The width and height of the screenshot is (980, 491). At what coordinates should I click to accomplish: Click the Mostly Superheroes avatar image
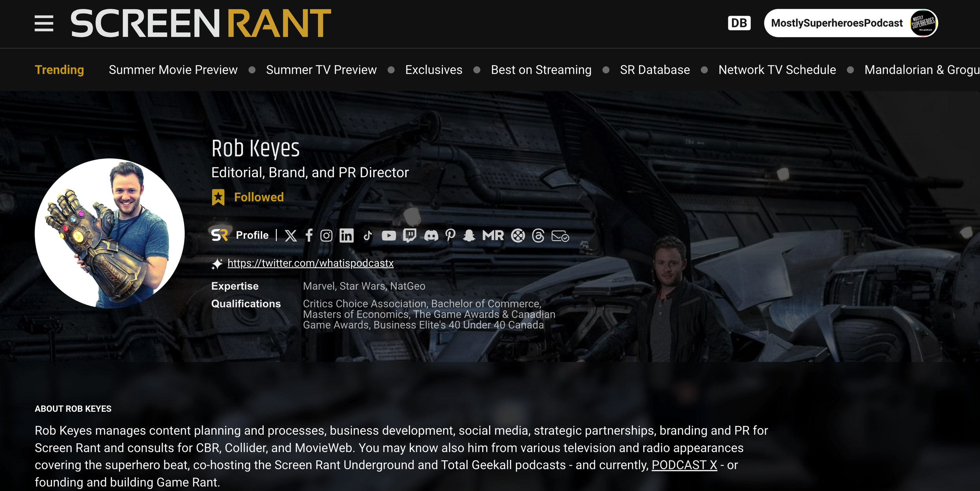(x=923, y=23)
